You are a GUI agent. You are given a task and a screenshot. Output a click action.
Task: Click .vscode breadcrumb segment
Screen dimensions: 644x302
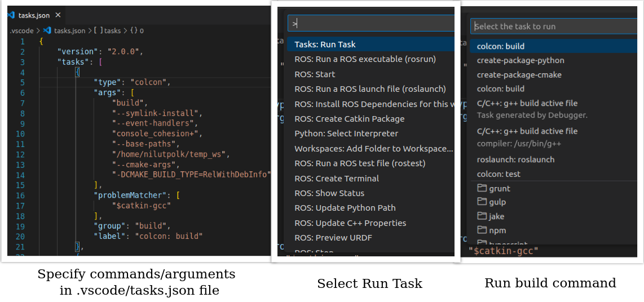point(22,30)
